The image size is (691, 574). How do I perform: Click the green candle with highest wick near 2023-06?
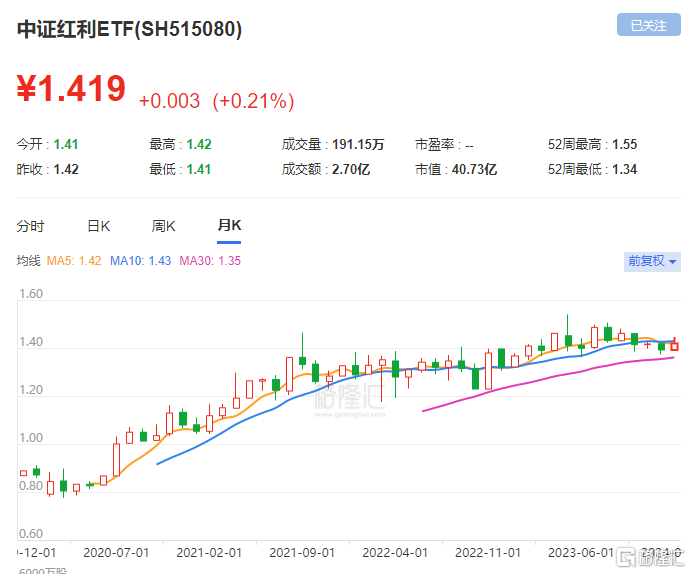568,339
